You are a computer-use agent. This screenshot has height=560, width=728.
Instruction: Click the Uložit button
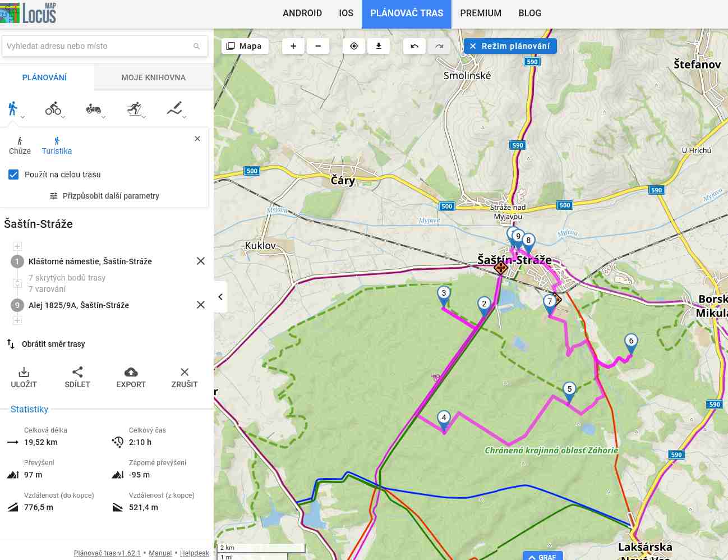24,377
